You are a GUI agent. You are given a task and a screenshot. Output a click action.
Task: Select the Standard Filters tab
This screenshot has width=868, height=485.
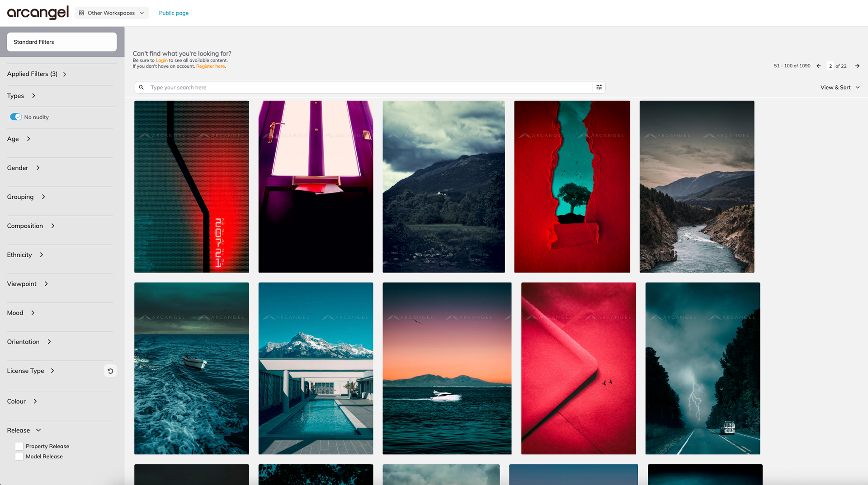coord(62,42)
